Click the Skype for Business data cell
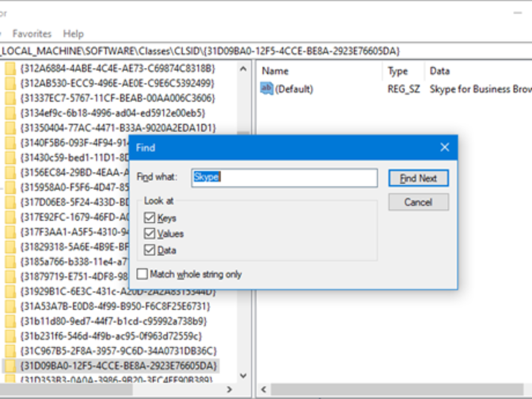The width and height of the screenshot is (532, 399). point(481,89)
